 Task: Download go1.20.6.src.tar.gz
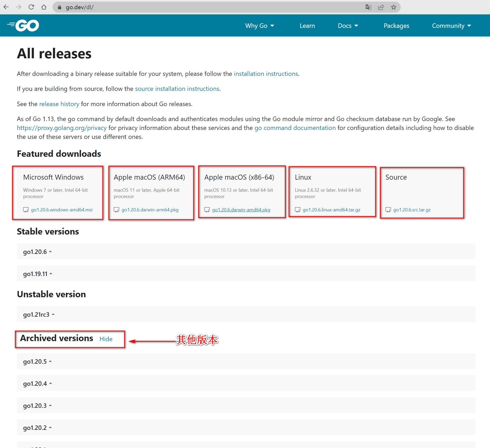(412, 210)
